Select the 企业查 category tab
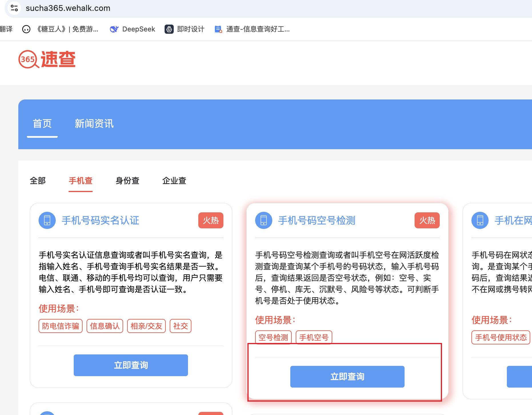The width and height of the screenshot is (532, 415). point(174,181)
